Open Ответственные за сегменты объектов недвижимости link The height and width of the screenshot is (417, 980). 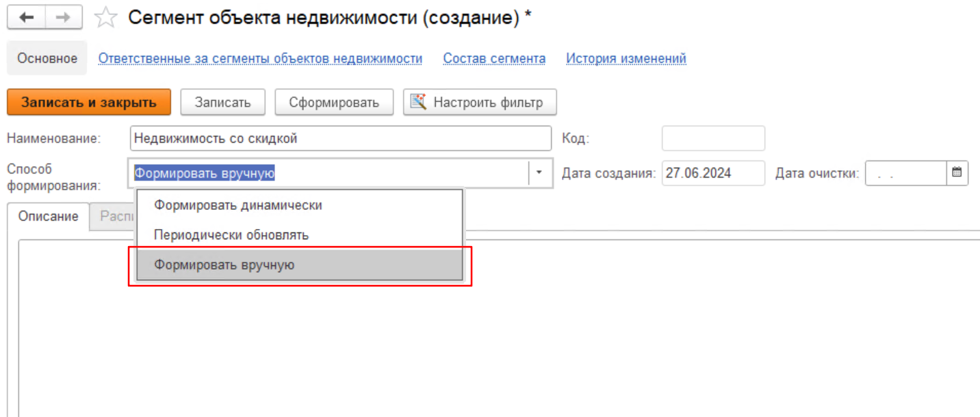(260, 59)
